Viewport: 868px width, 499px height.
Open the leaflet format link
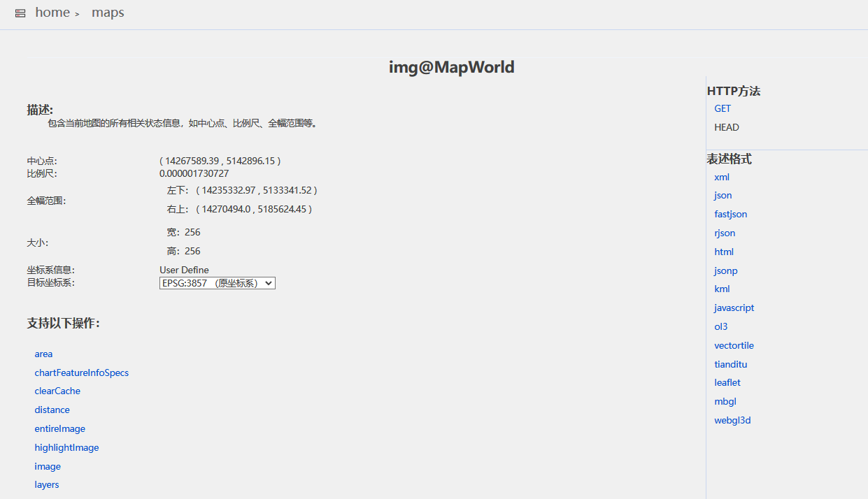(727, 382)
